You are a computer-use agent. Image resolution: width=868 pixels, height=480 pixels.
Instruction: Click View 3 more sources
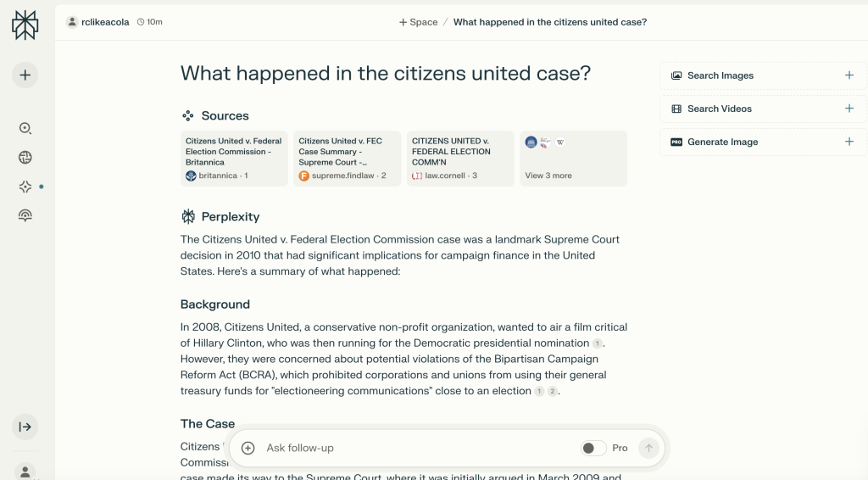coord(573,159)
